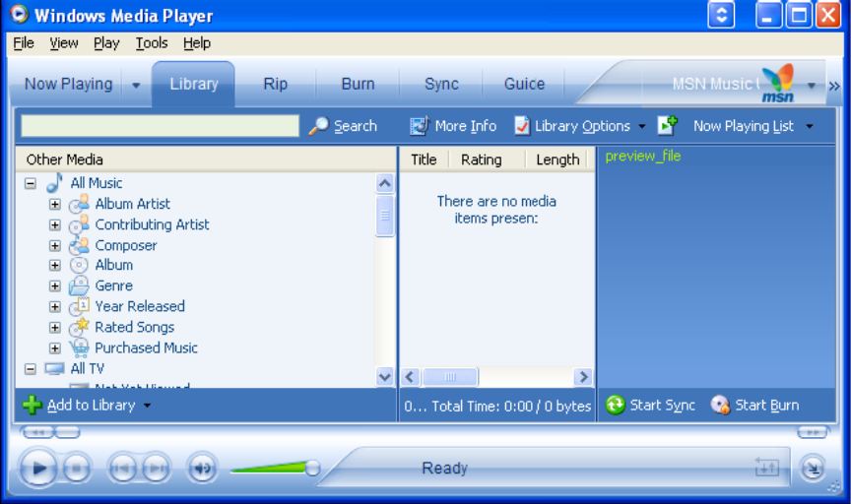
Task: Switch to the Rip tab
Action: point(275,84)
